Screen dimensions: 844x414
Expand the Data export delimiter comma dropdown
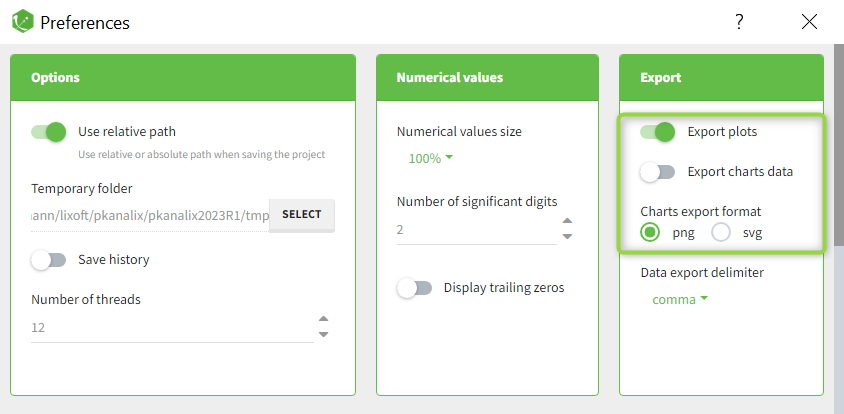(680, 299)
